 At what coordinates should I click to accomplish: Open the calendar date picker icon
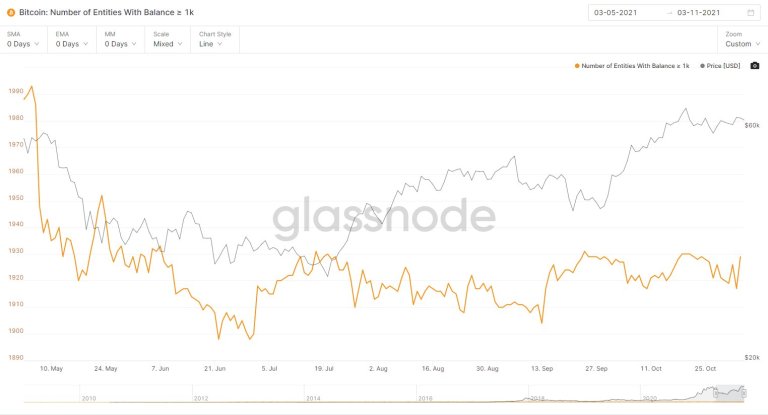(x=750, y=13)
